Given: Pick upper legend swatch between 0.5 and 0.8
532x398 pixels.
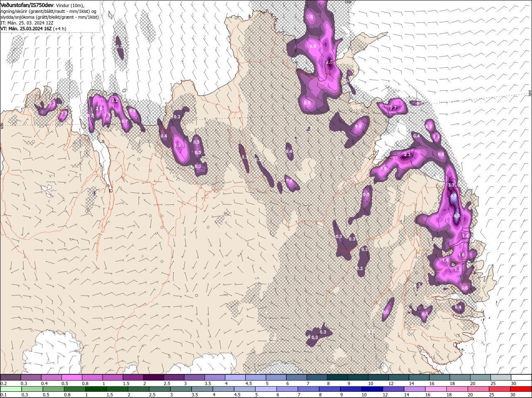Looking at the screenshot, I should point(71,377).
